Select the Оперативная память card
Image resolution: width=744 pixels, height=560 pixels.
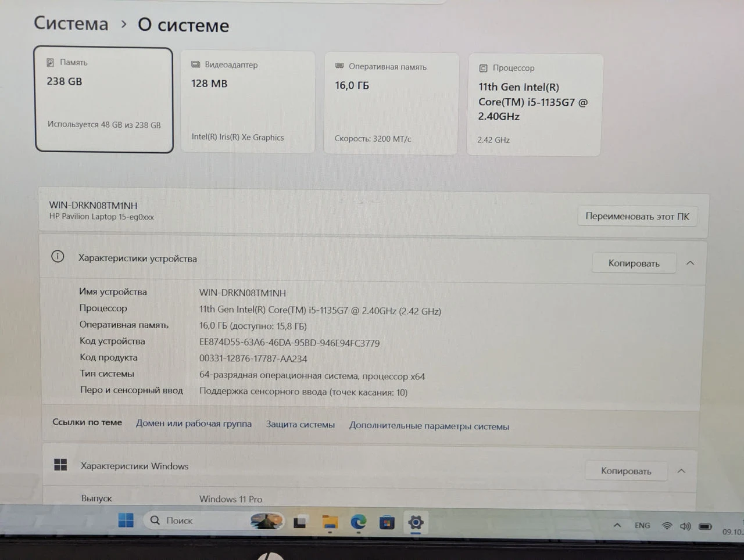tap(391, 103)
